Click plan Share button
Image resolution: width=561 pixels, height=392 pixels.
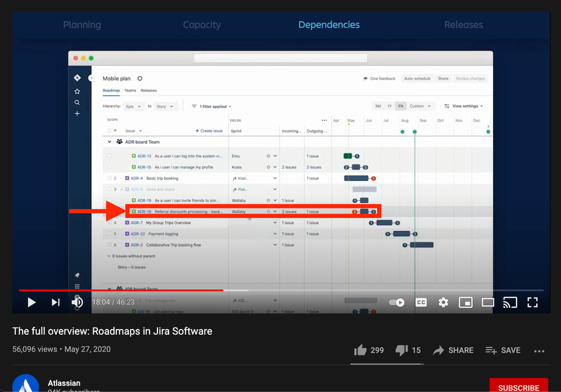(x=443, y=79)
